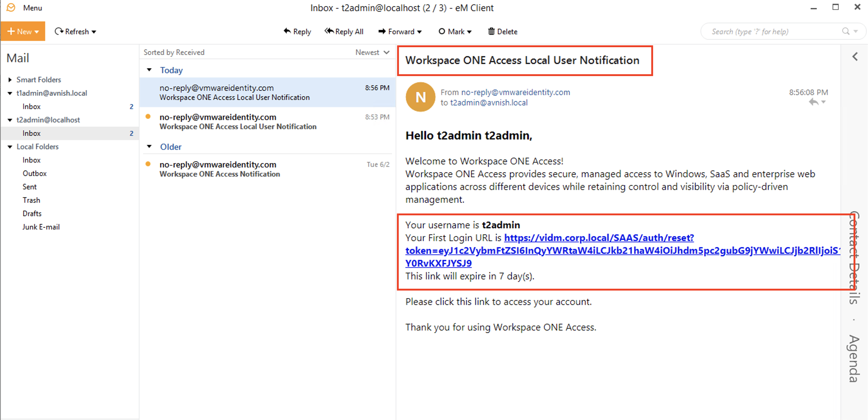Viewport: 868px width, 420px height.
Task: Click the quick reply arrow beside the message time
Action: 813,102
